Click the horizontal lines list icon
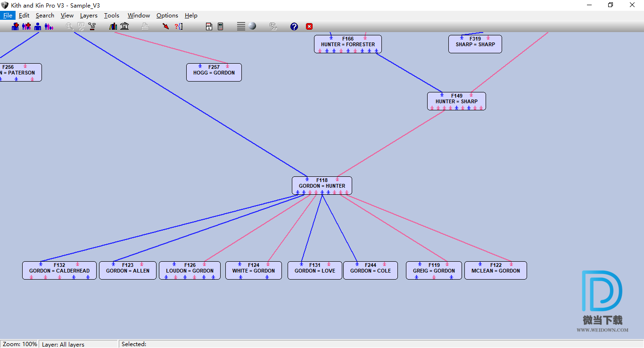 [241, 26]
